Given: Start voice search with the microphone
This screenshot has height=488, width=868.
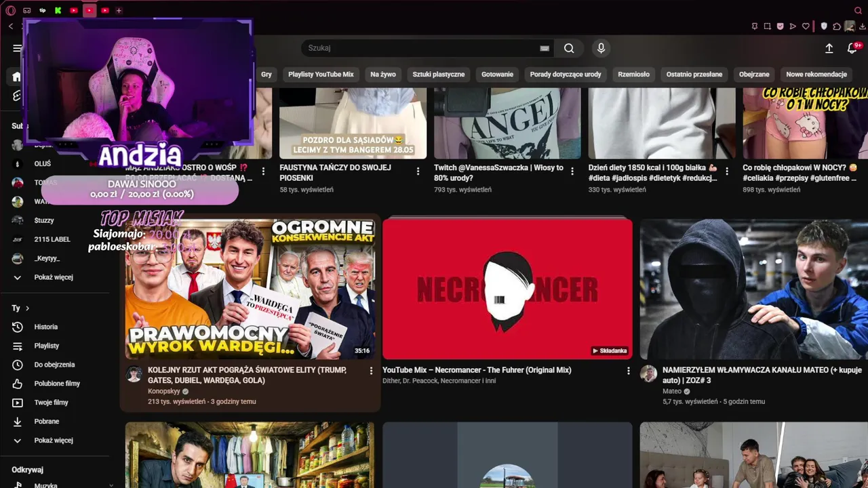Looking at the screenshot, I should pyautogui.click(x=601, y=48).
